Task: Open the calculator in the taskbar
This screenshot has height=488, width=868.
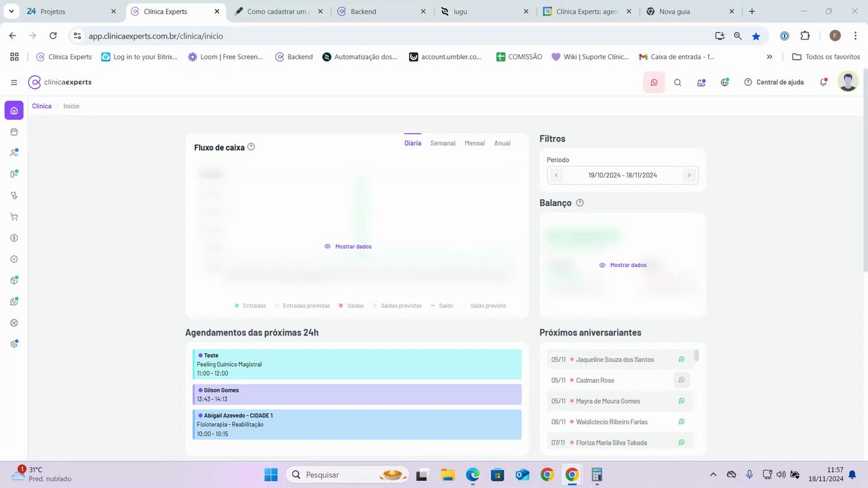Action: pyautogui.click(x=597, y=475)
